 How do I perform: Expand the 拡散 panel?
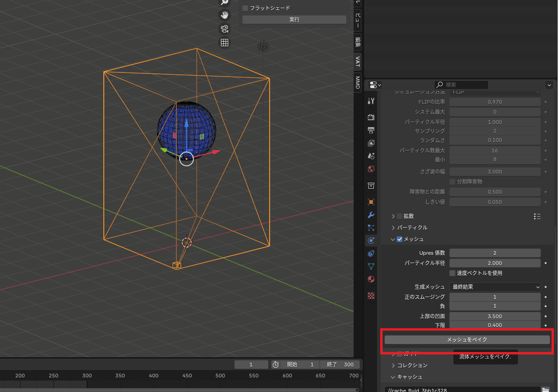393,216
